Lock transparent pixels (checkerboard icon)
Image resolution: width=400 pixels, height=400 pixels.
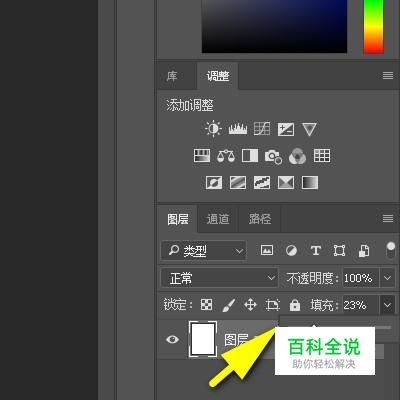click(206, 304)
